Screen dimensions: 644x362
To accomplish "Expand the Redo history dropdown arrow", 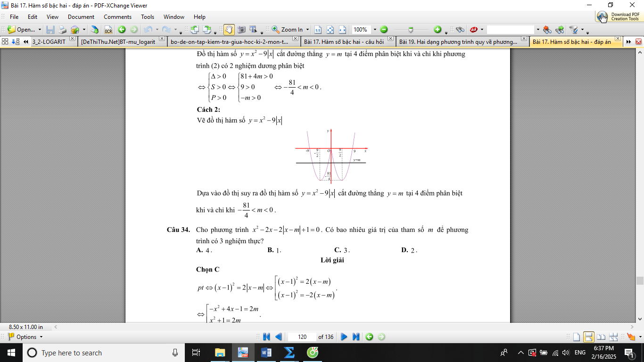I will click(175, 30).
